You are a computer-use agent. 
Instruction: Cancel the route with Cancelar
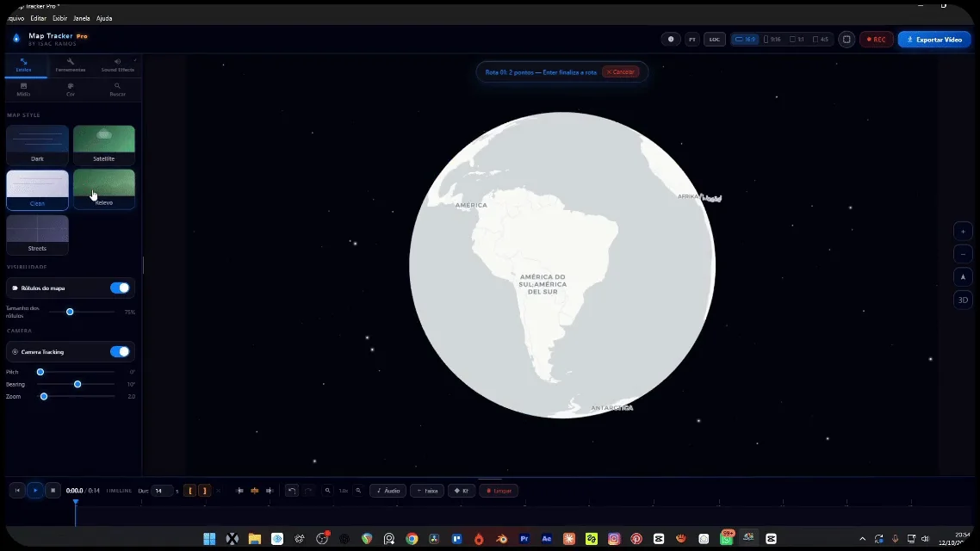point(621,71)
